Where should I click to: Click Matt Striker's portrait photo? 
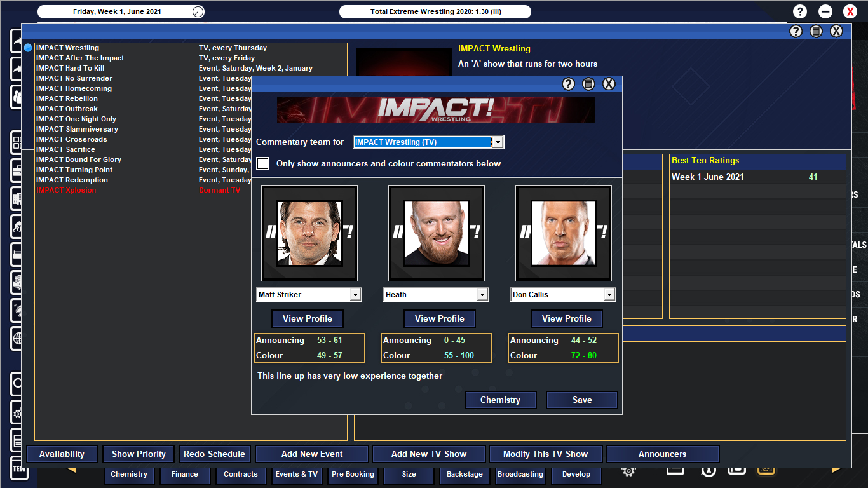309,233
